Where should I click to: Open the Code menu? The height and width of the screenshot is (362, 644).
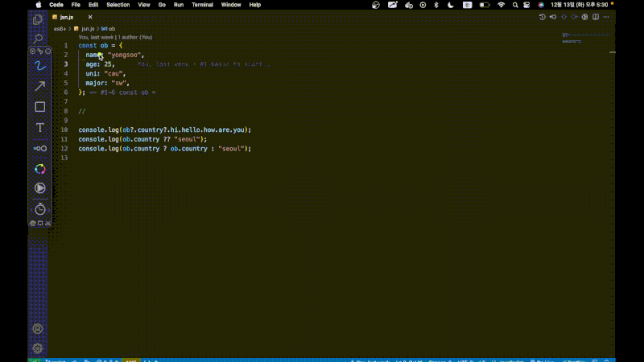tap(56, 5)
